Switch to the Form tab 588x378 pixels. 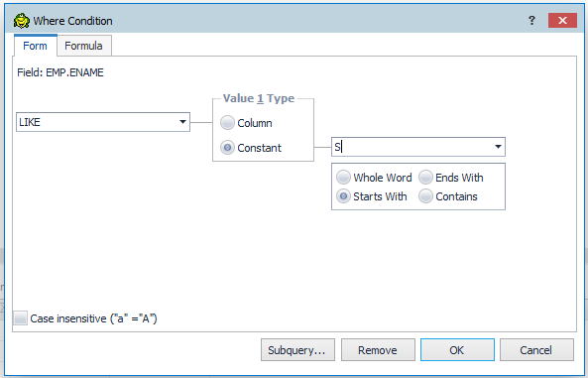pyautogui.click(x=36, y=46)
